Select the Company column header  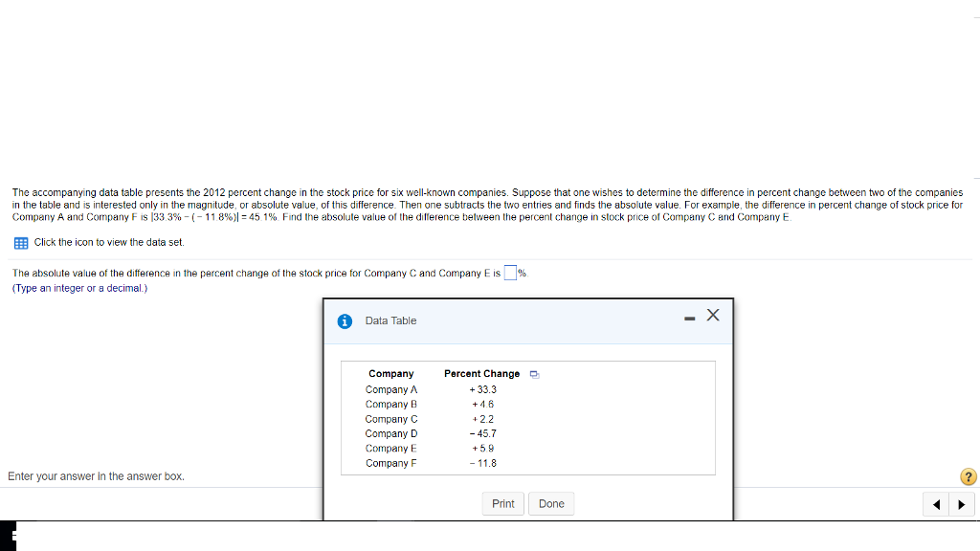390,374
